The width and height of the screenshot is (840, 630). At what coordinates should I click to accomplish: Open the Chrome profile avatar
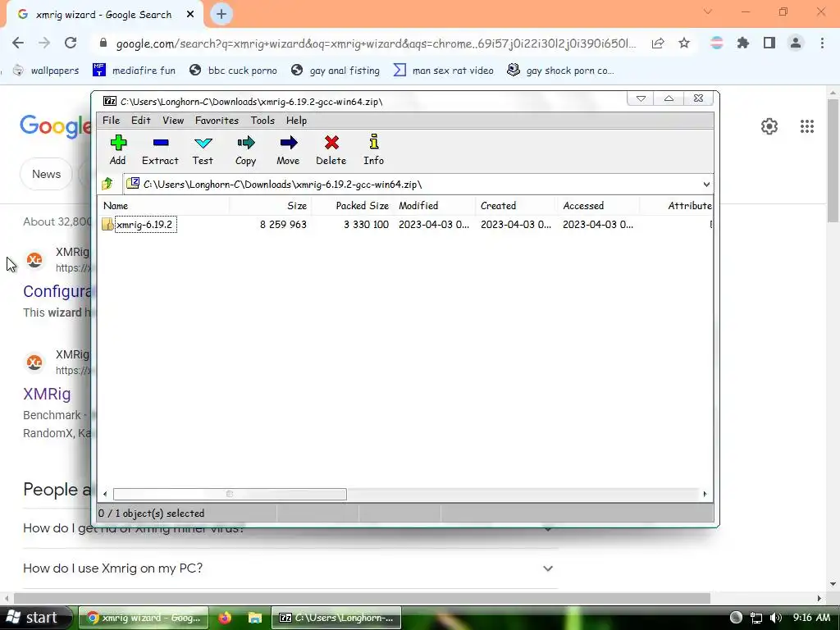tap(796, 43)
